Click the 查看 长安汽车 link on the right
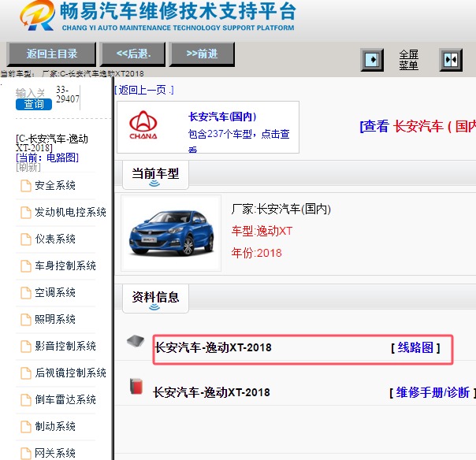 tap(418, 126)
